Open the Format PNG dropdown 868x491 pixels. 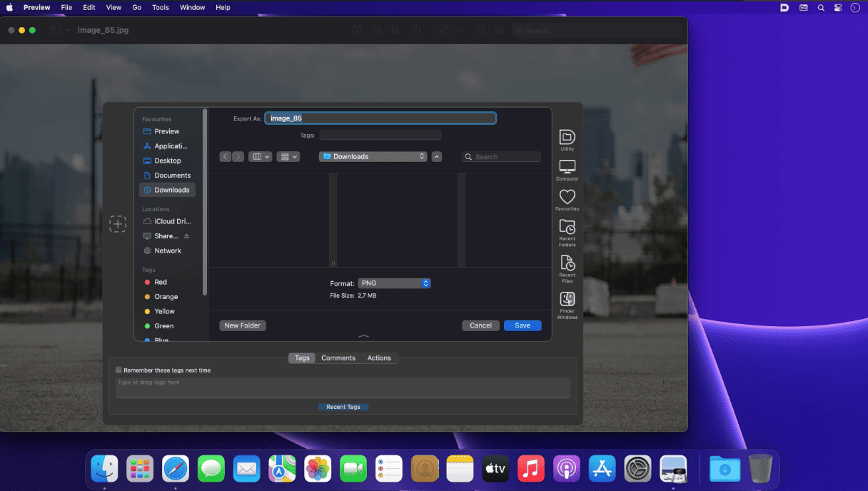tap(394, 283)
